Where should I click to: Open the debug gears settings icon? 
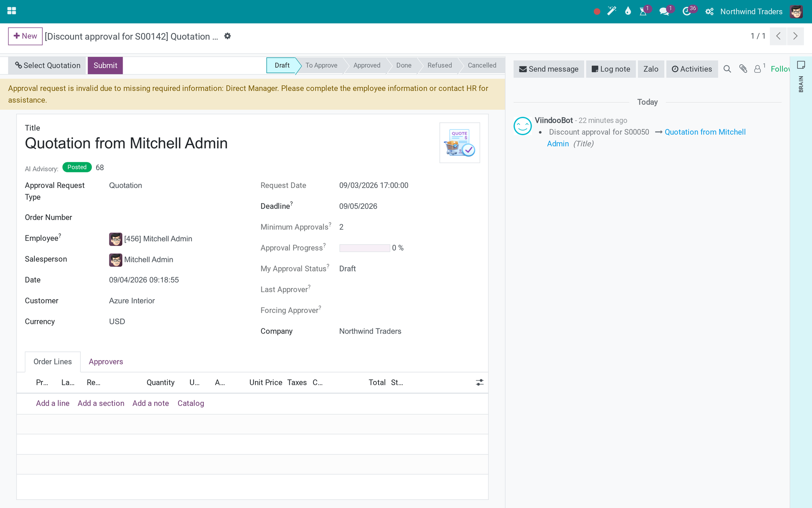pyautogui.click(x=709, y=11)
